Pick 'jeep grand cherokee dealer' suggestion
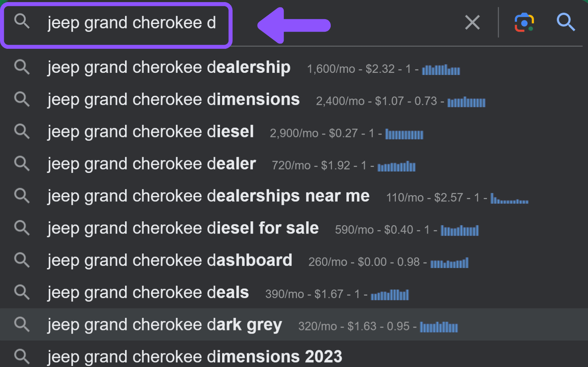 [294, 164]
